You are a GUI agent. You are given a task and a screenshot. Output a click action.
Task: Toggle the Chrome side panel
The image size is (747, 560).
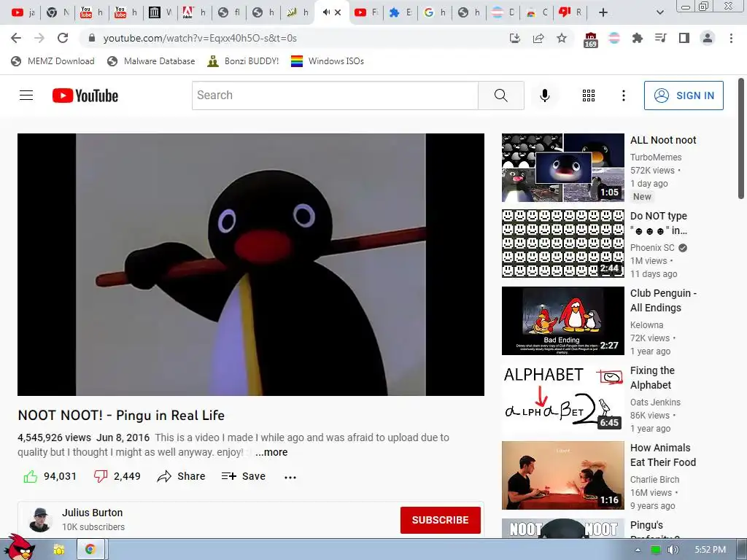click(684, 38)
